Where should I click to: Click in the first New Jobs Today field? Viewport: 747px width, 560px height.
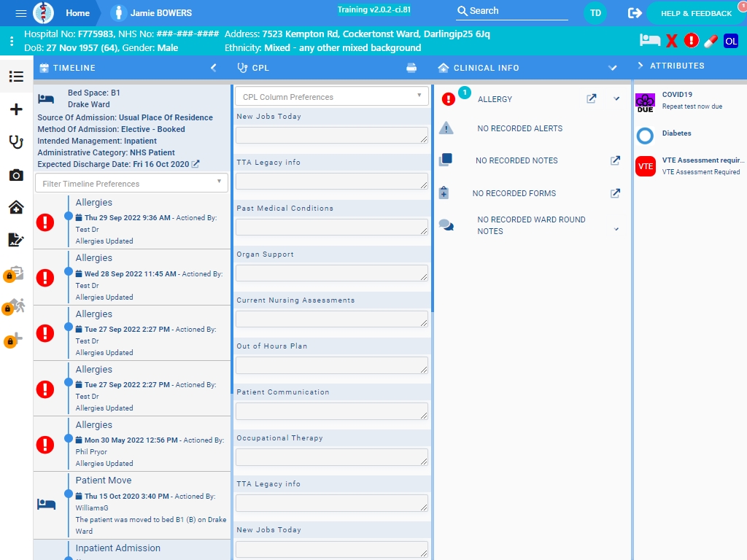[x=332, y=135]
